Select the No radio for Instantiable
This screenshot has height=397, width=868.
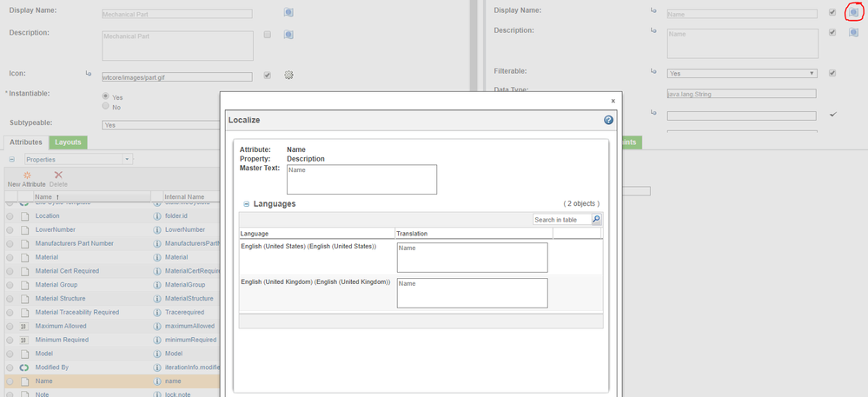(106, 107)
